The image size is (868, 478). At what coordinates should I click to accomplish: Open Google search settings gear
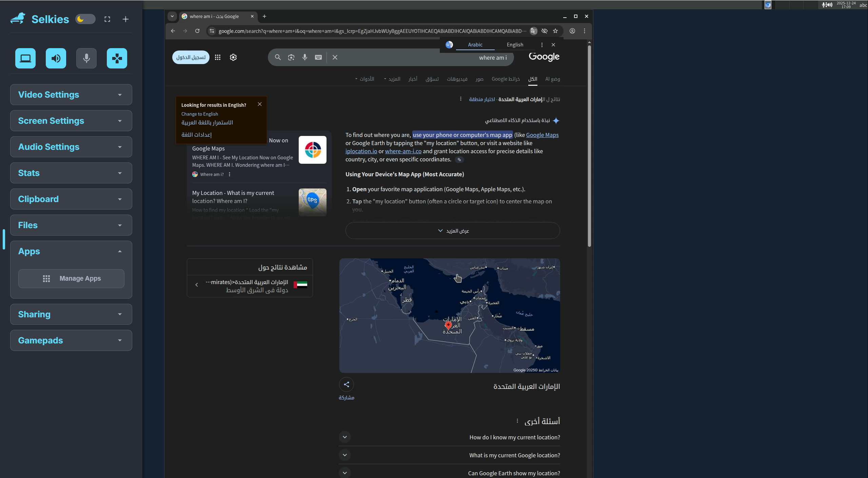coord(233,57)
